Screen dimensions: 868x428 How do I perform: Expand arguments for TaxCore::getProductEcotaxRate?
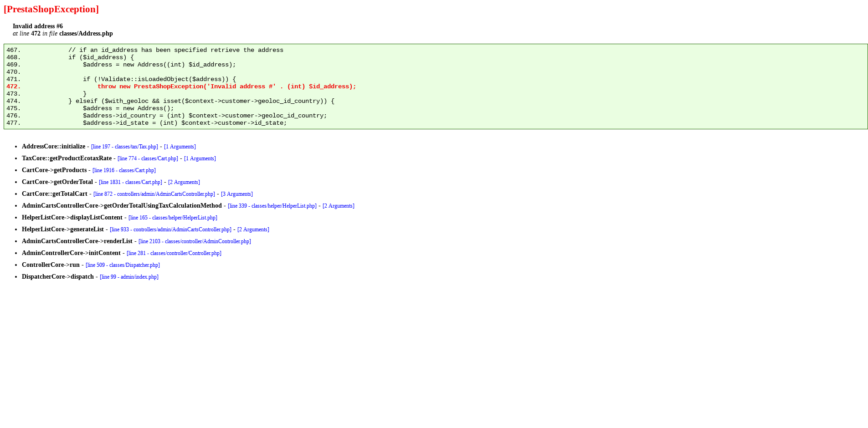coord(200,158)
